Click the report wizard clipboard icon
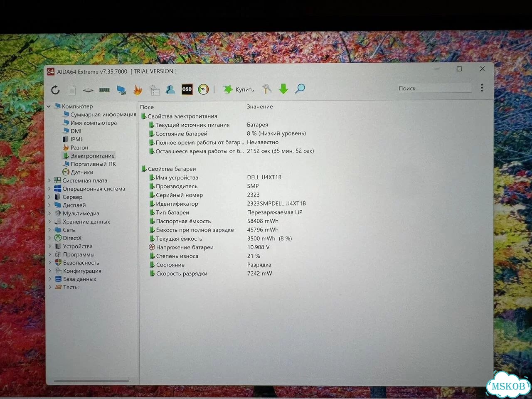The image size is (532, 399). pos(154,90)
